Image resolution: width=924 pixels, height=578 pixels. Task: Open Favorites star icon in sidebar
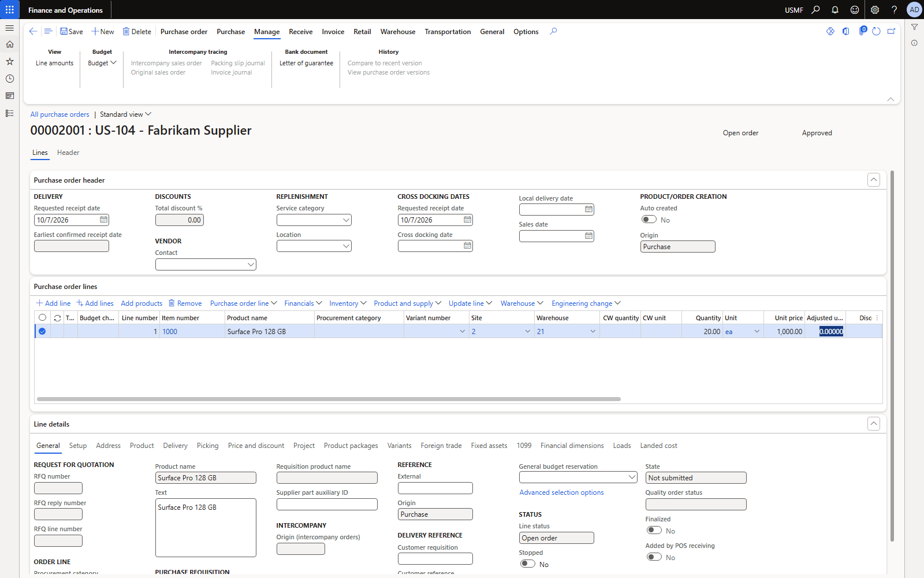coord(10,61)
